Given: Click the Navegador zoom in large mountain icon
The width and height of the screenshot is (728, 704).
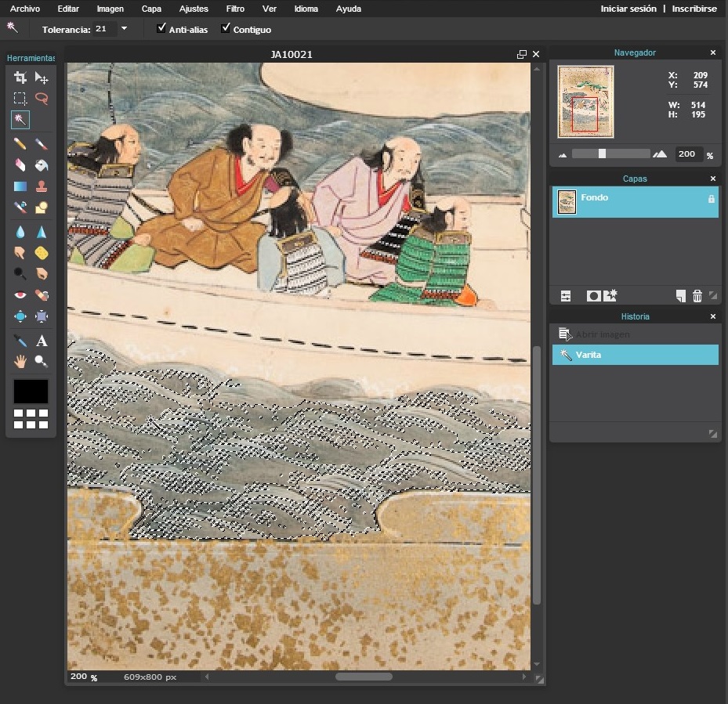Looking at the screenshot, I should (x=660, y=154).
